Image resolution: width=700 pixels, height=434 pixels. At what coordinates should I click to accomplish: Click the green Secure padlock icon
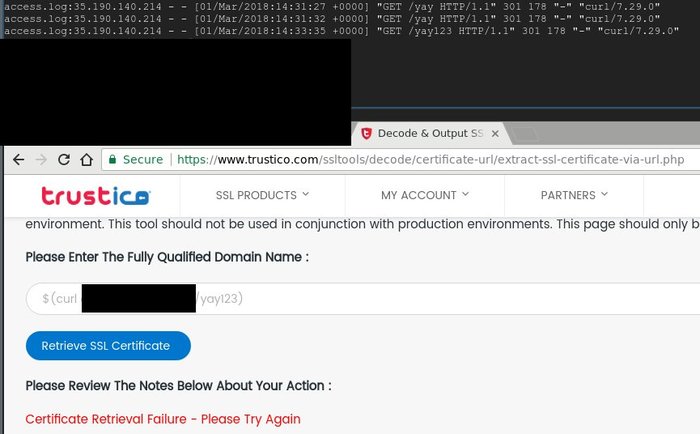112,159
